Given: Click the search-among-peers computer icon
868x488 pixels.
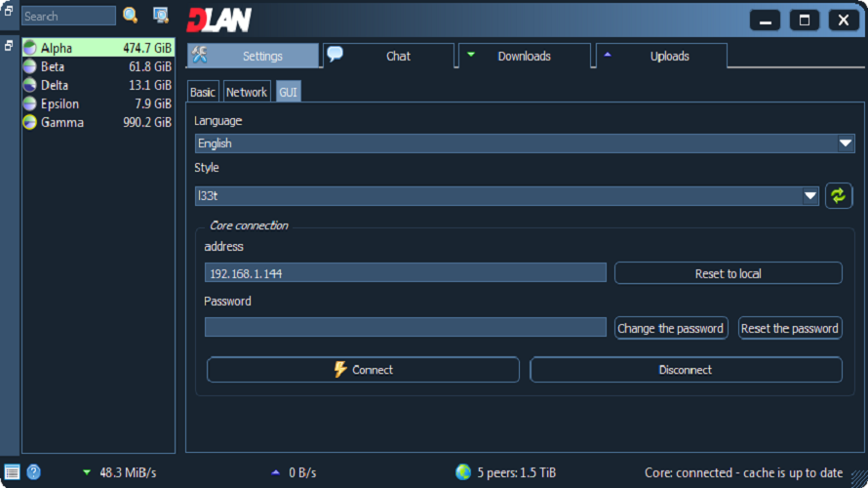Looking at the screenshot, I should coord(161,15).
